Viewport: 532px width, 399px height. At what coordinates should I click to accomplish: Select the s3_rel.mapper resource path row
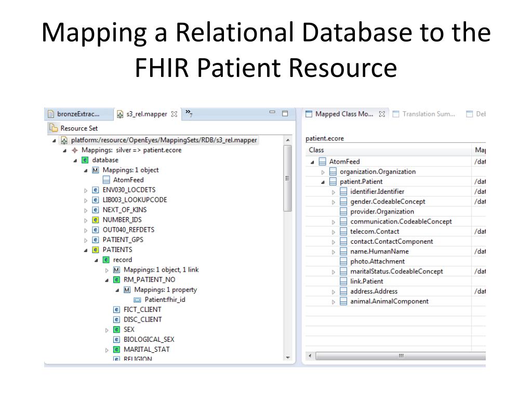click(159, 140)
